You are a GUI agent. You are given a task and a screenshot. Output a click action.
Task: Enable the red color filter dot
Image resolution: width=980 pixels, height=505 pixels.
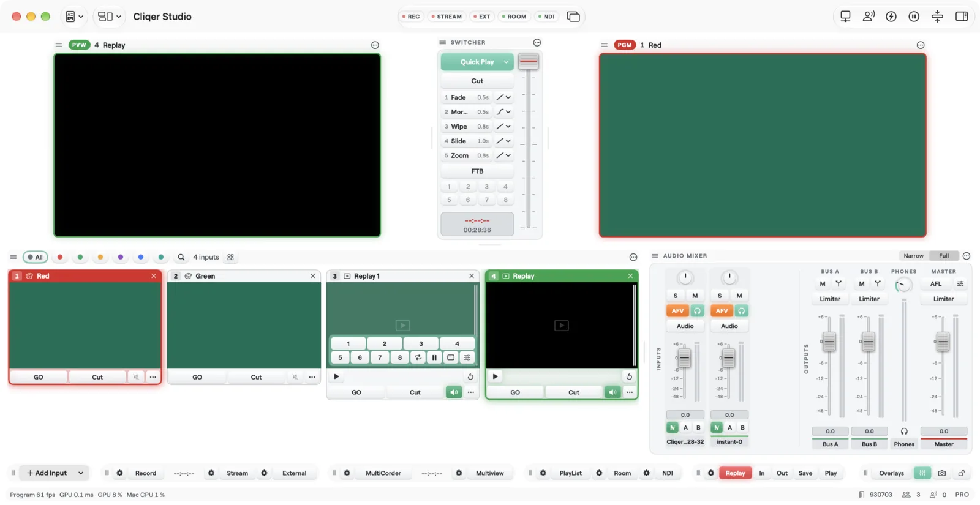[60, 257]
